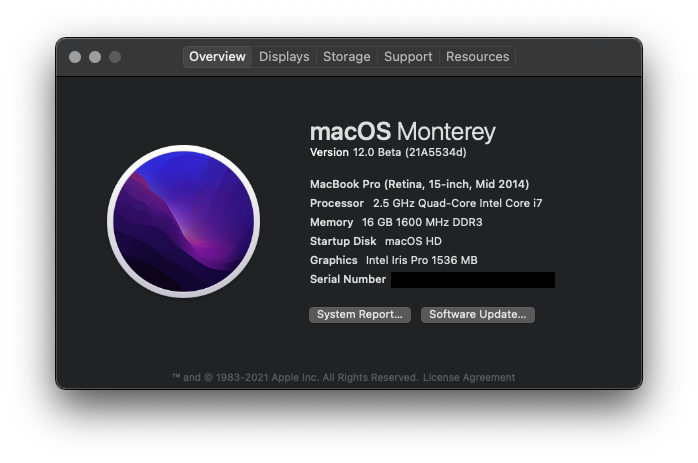Open the Resources tab
Image resolution: width=698 pixels, height=463 pixels.
(477, 57)
